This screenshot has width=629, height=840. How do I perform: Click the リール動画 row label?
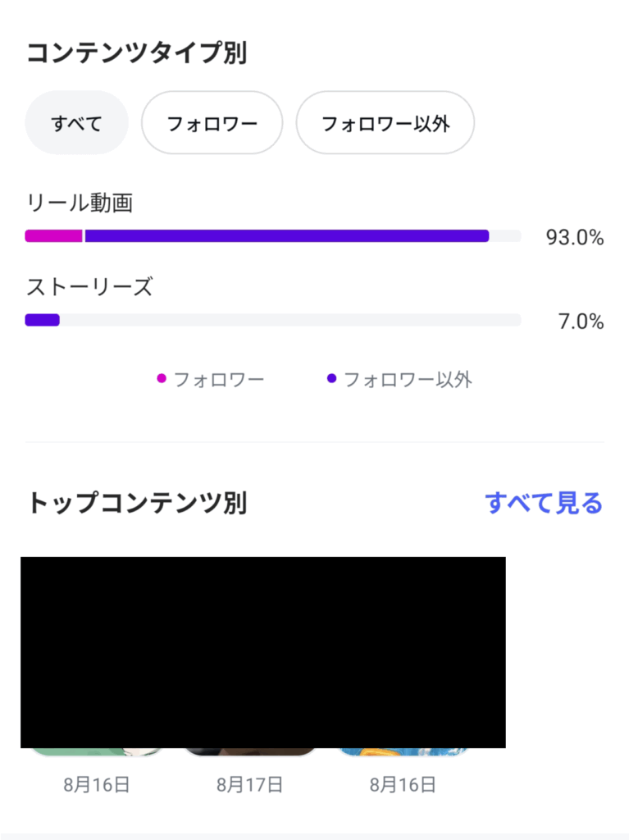click(x=80, y=203)
